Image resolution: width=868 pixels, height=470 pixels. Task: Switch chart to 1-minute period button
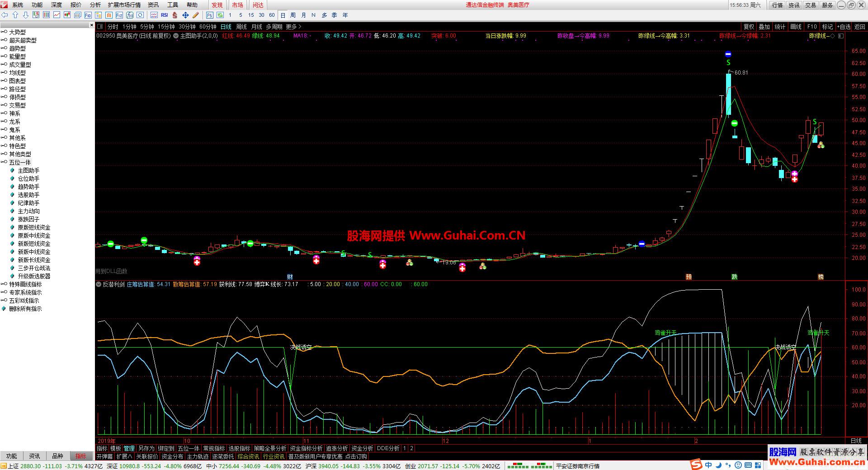(230, 15)
